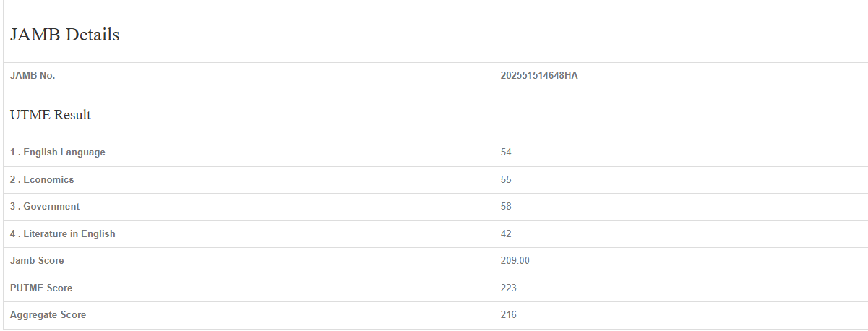
Task: Click the Economics score 55
Action: 506,179
